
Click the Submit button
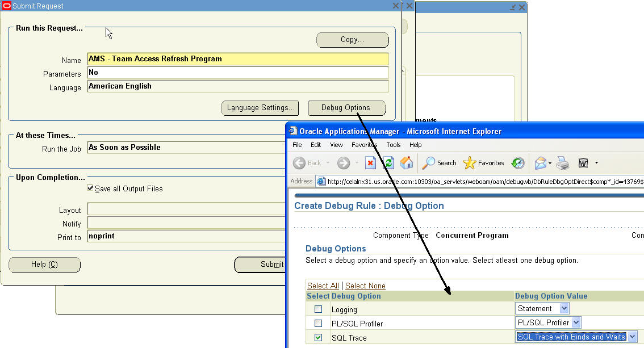(x=260, y=265)
